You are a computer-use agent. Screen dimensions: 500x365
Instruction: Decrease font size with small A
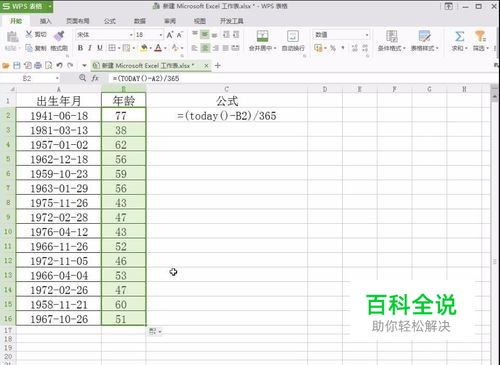click(x=180, y=34)
